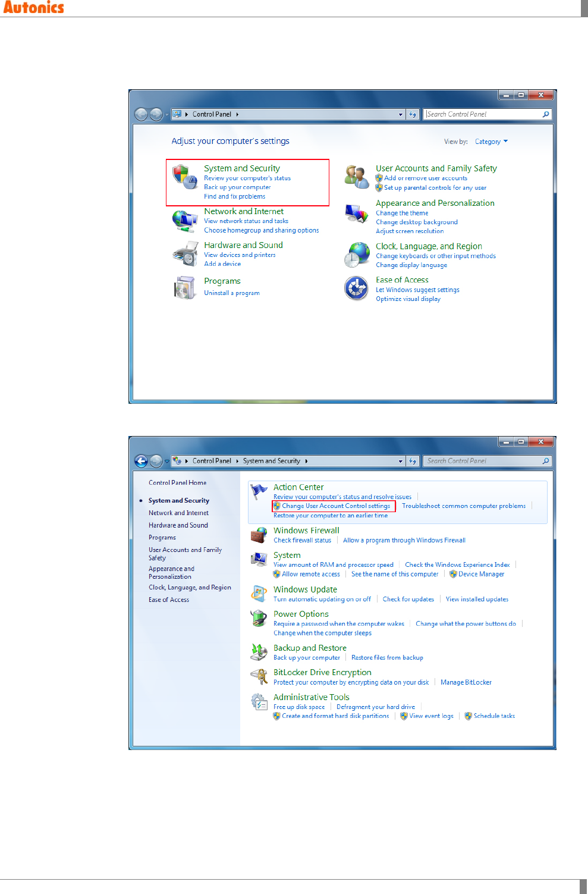The width and height of the screenshot is (588, 894).
Task: Click the Action Center flag icon
Action: 259,492
